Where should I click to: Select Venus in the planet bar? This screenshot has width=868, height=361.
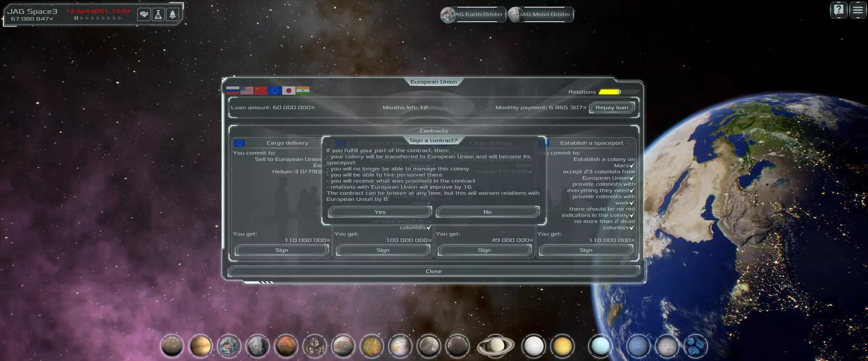201,346
